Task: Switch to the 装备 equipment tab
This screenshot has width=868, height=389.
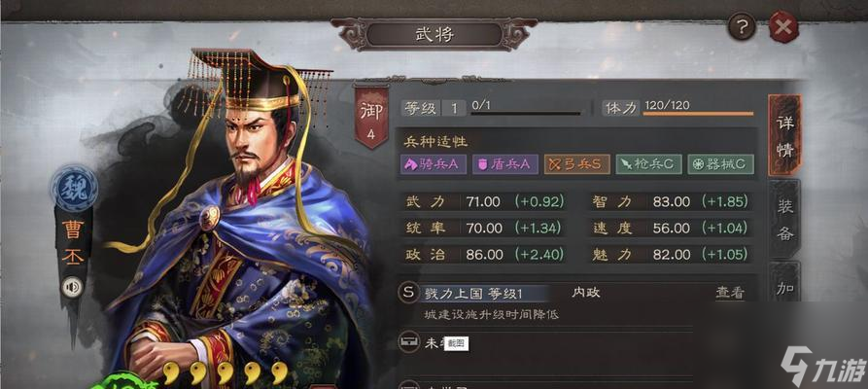Action: tap(785, 220)
